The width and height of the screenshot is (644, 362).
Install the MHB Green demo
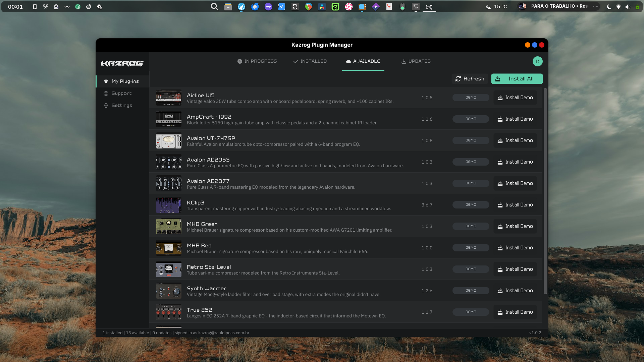pyautogui.click(x=515, y=226)
